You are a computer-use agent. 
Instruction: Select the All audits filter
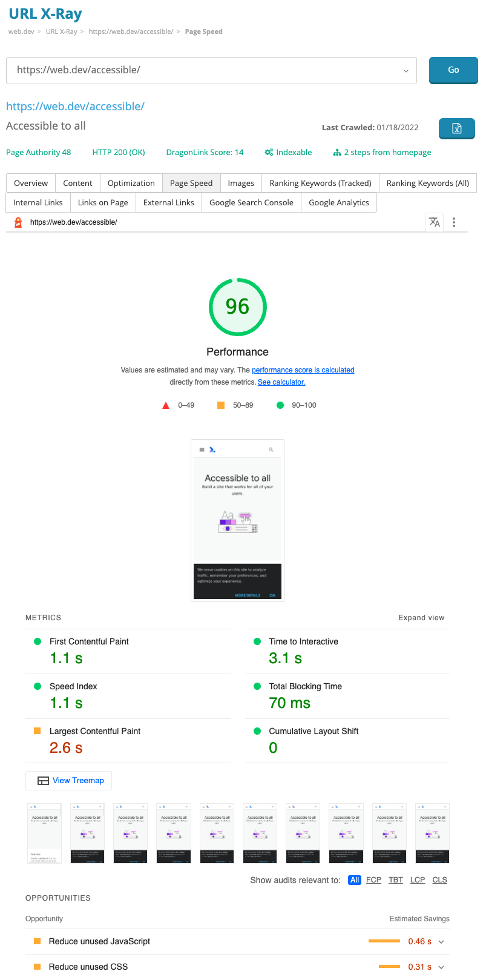[355, 880]
